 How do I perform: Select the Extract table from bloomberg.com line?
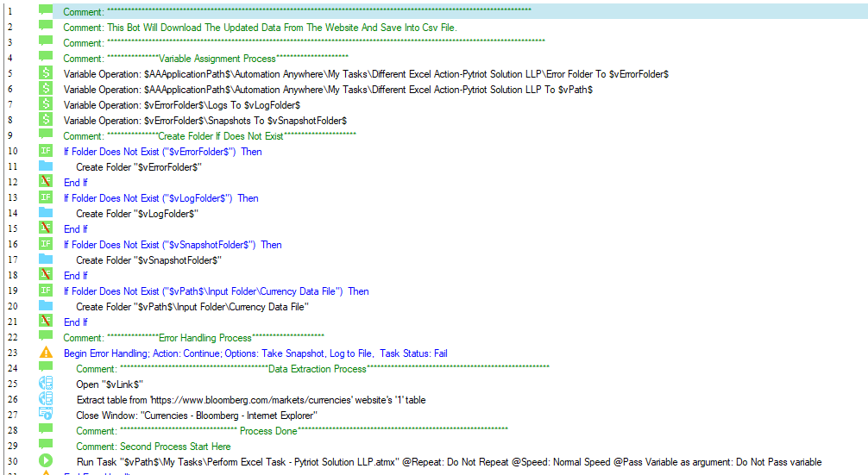[x=251, y=400]
